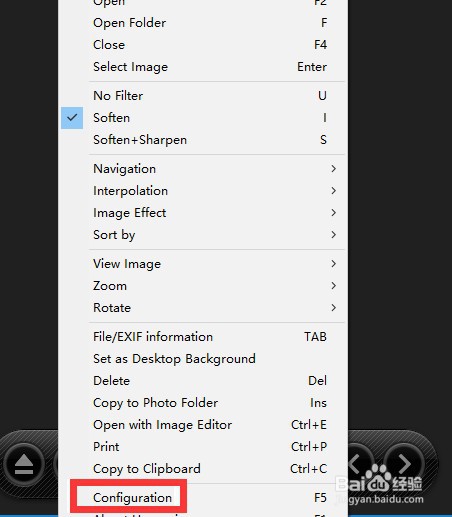Open the View Image submenu
The image size is (452, 517).
point(203,264)
